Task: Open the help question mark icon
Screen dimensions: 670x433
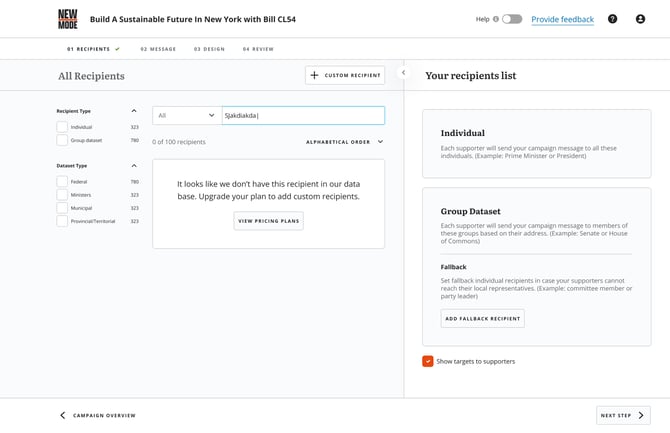Action: [x=612, y=19]
